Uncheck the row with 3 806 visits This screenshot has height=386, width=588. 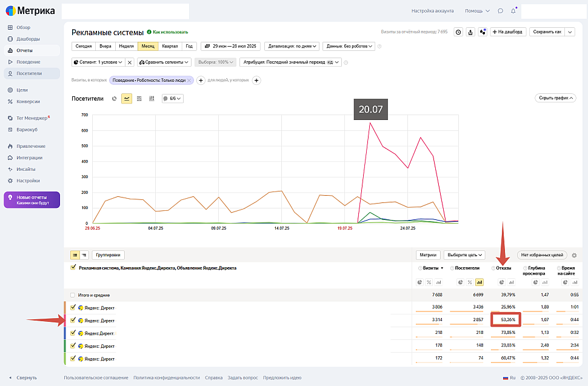tap(73, 308)
